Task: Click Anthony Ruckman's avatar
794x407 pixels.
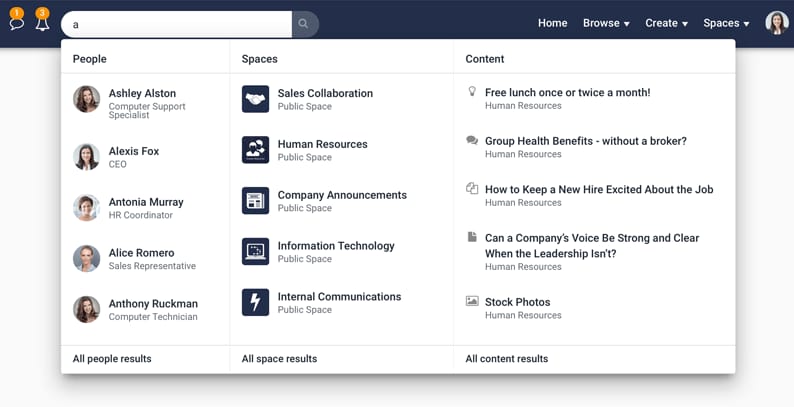Action: tap(86, 309)
